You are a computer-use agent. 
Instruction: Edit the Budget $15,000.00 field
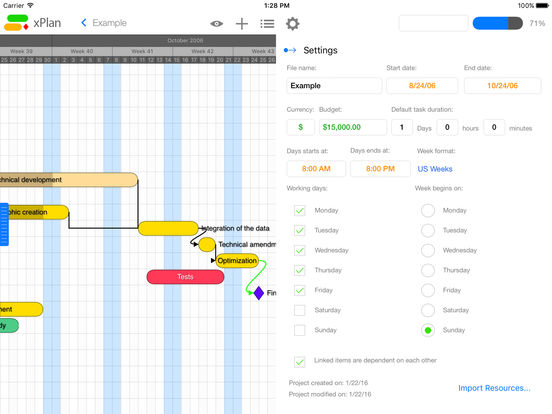click(353, 127)
